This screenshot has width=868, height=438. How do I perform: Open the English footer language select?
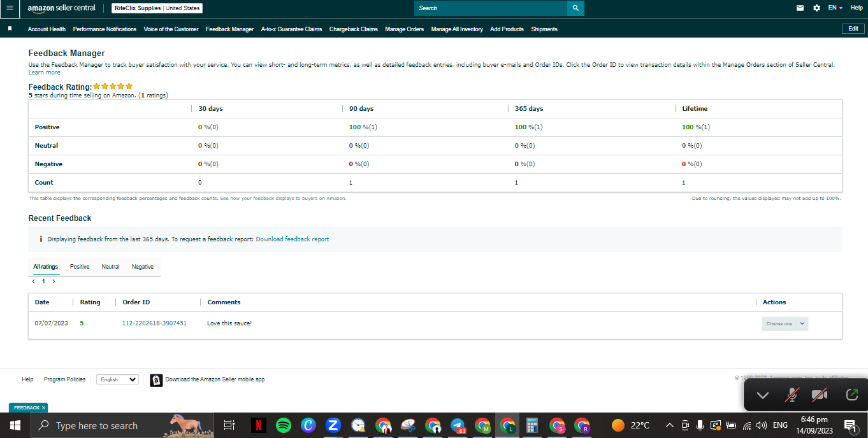coord(118,379)
